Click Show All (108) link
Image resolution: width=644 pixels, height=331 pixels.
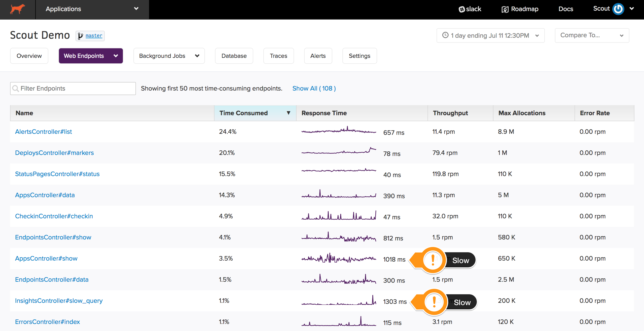click(314, 89)
